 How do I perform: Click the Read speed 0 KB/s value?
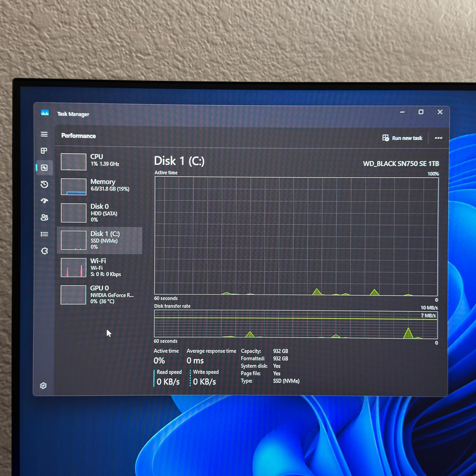pyautogui.click(x=168, y=382)
